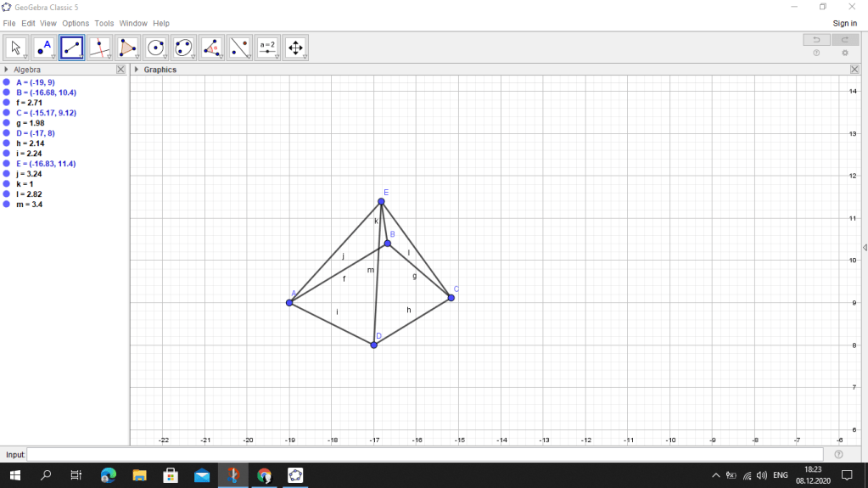Hide segment f using its visibility dot
Viewport: 868px width, 488px height.
[7, 103]
